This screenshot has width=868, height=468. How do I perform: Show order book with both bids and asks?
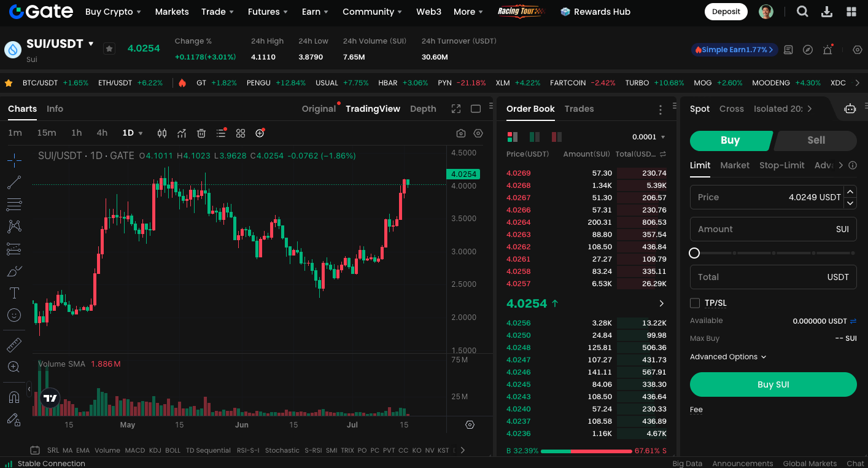[512, 136]
